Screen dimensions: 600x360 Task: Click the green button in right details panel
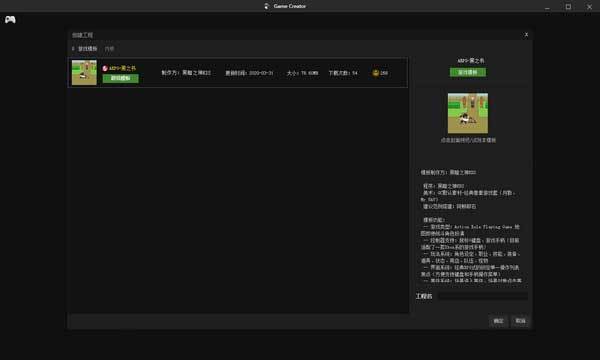tap(468, 72)
